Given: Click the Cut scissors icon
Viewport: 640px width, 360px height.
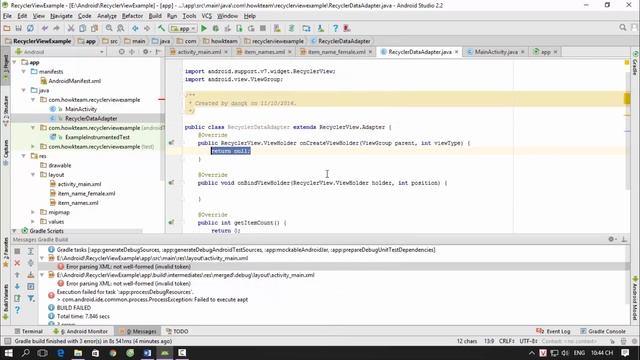Looking at the screenshot, I should point(71,28).
